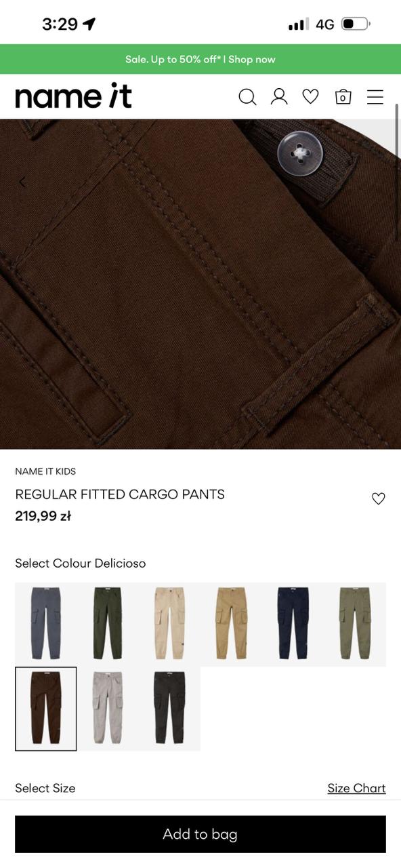Screen dimensions: 401x868
Task: Open the wishlist heart in header
Action: point(310,97)
